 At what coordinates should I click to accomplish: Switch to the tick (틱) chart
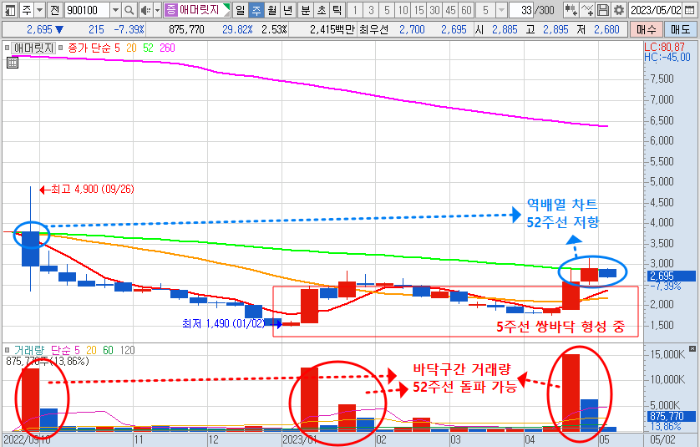(338, 10)
